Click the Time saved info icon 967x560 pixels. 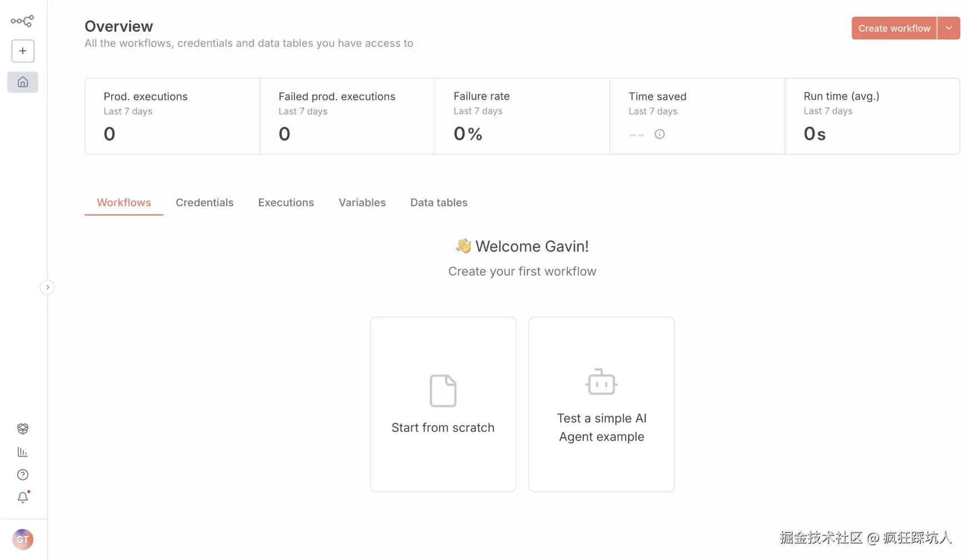click(x=660, y=134)
